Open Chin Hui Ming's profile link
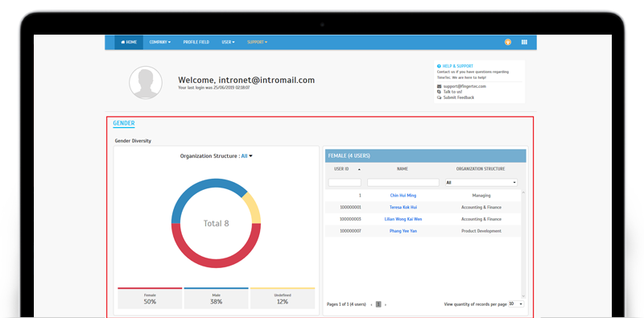This screenshot has height=318, width=644. click(403, 196)
